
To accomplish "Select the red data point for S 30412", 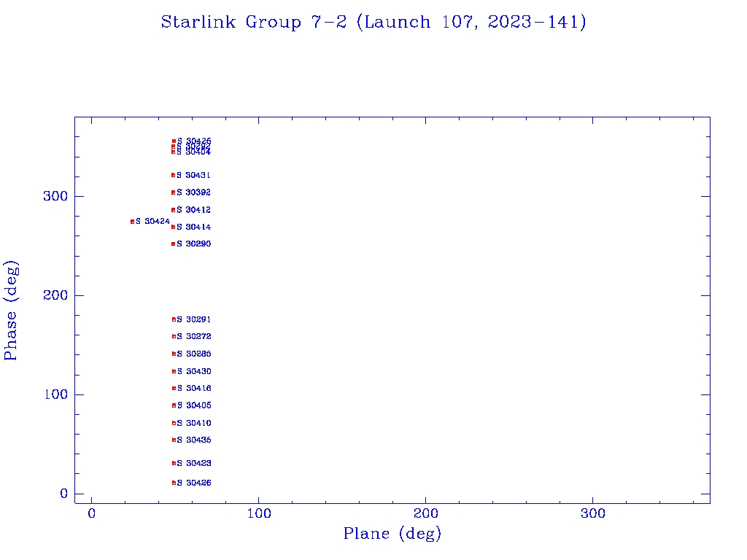I will tap(174, 210).
